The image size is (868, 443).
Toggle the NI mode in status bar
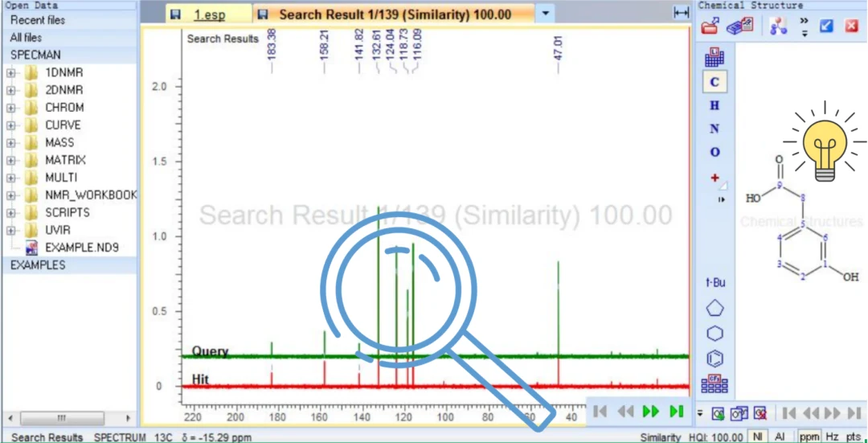pyautogui.click(x=757, y=437)
